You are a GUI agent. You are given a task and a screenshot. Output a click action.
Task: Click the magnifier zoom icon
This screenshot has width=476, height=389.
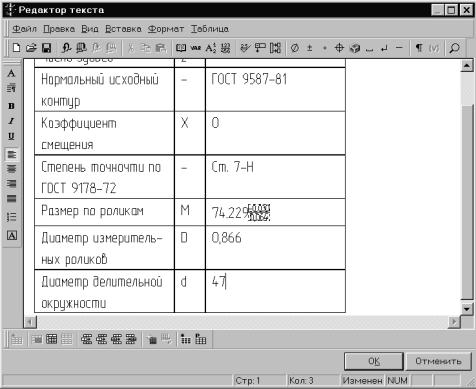click(x=454, y=48)
